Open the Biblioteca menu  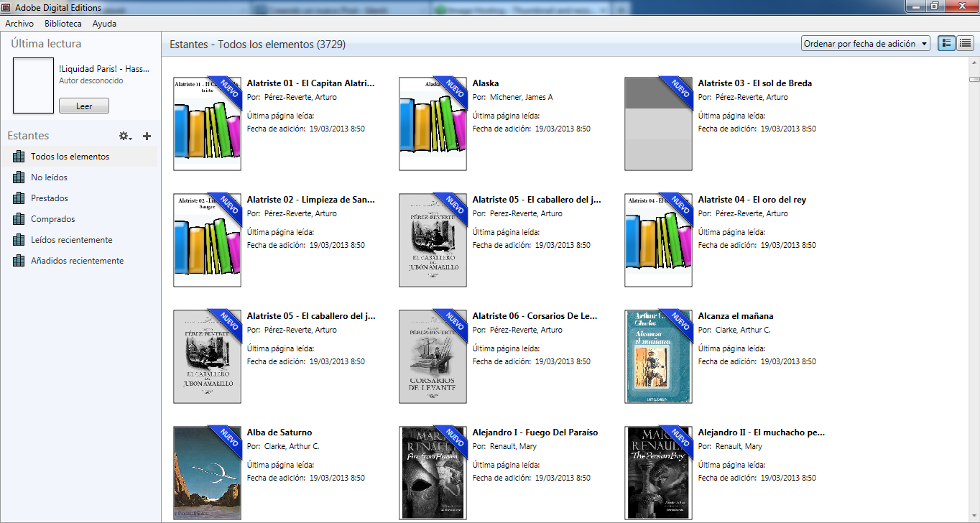[x=63, y=24]
